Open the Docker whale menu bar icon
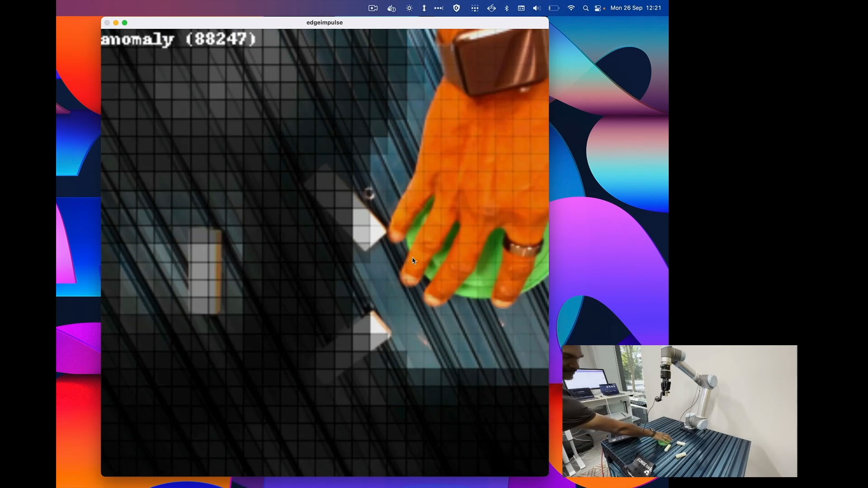Viewport: 868px width, 488px height. click(392, 8)
